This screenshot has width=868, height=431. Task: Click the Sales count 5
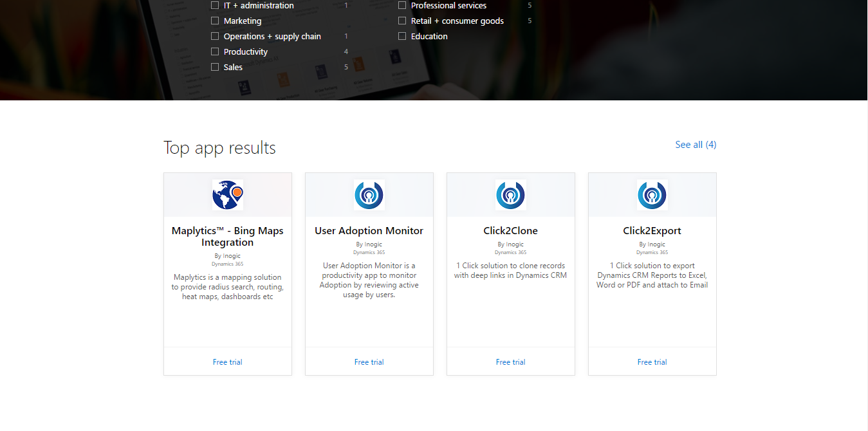tap(346, 67)
